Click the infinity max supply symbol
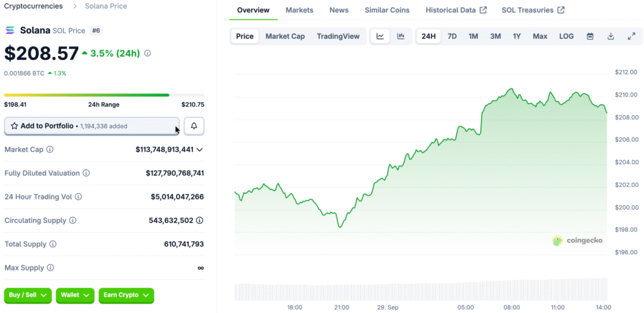Viewport: 644px width, 313px height. pyautogui.click(x=201, y=268)
